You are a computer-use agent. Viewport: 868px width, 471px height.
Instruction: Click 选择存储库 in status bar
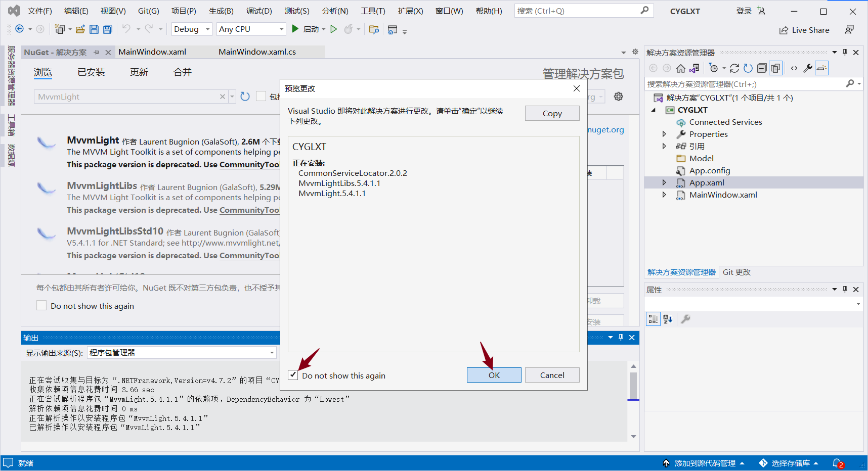coord(789,463)
